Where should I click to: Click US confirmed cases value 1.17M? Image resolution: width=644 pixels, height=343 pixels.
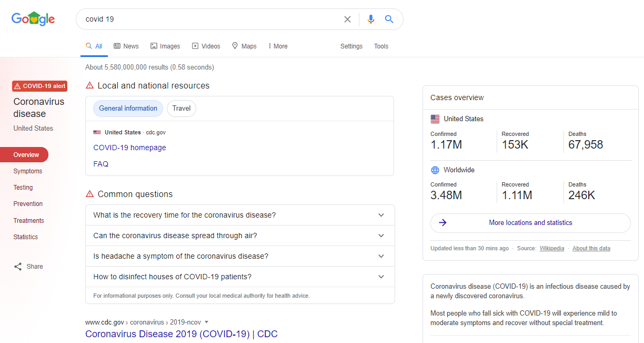(x=446, y=145)
